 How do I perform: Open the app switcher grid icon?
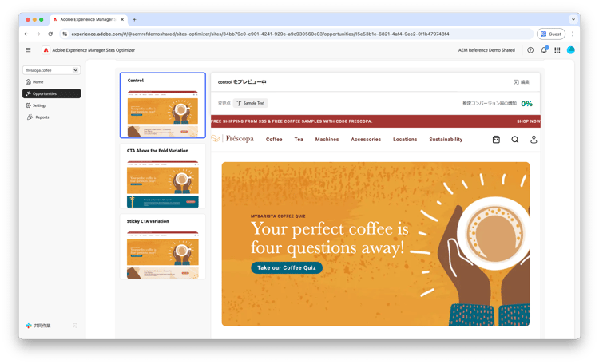click(x=557, y=50)
